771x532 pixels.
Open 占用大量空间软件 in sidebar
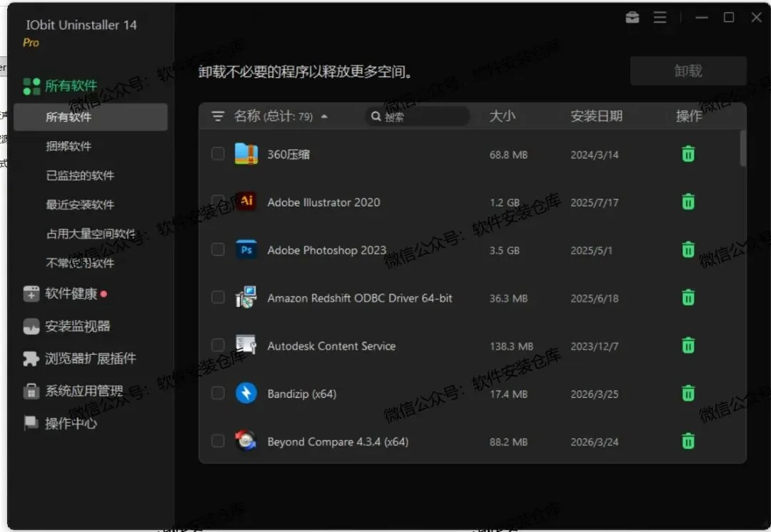[91, 234]
